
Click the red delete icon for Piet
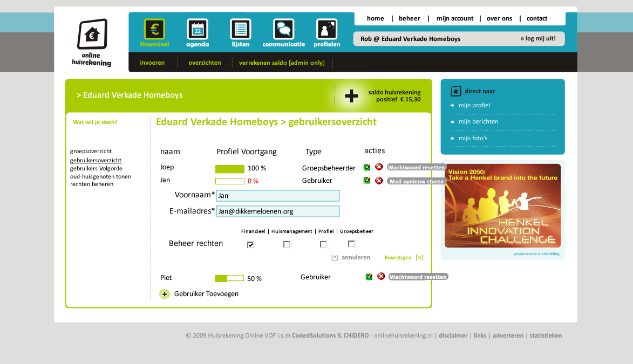[x=381, y=276]
